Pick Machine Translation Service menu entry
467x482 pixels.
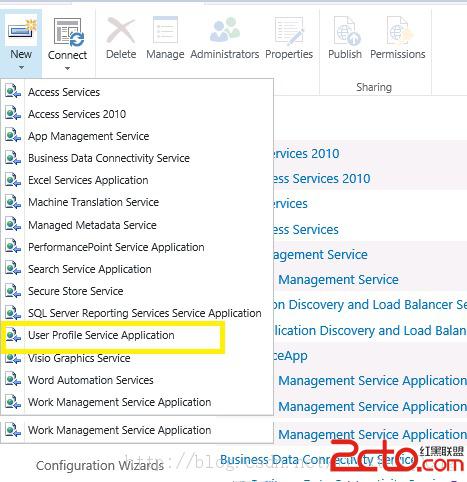pos(93,202)
